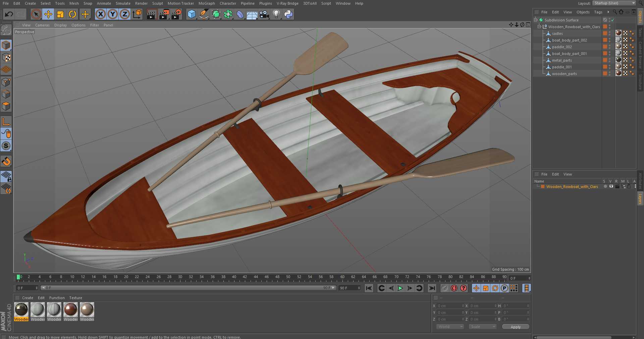This screenshot has height=339, width=644.
Task: Select the Live Selection tool
Action: coord(36,14)
